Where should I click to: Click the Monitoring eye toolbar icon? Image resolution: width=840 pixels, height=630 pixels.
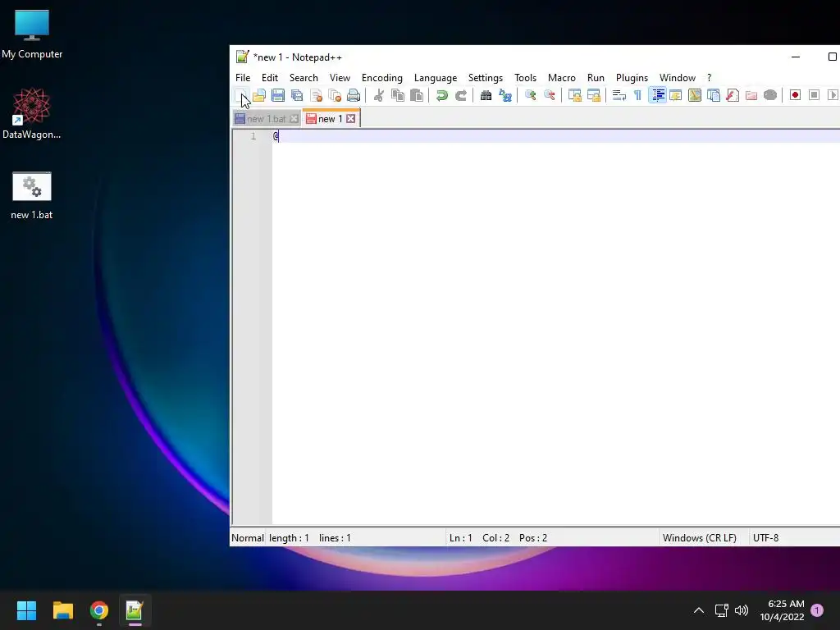click(770, 95)
